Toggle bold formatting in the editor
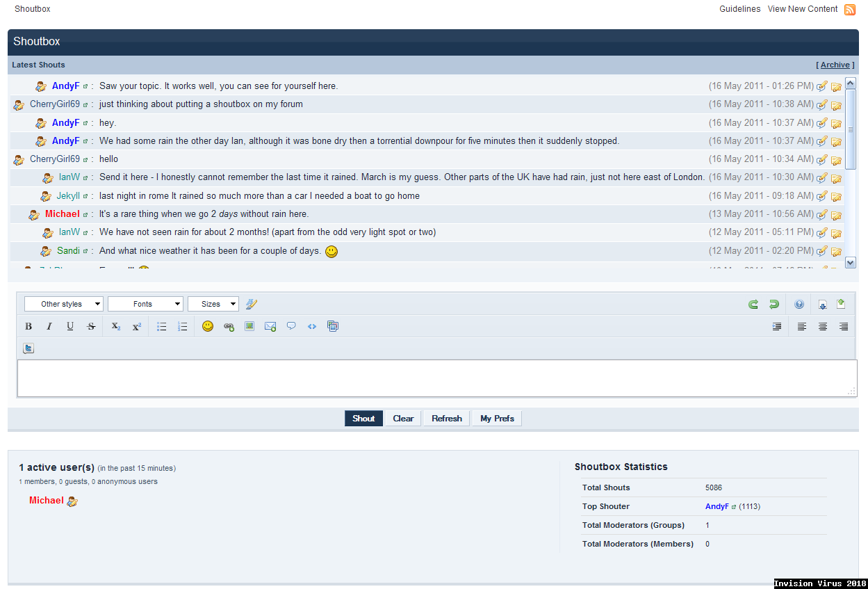Image resolution: width=868 pixels, height=589 pixels. tap(28, 326)
